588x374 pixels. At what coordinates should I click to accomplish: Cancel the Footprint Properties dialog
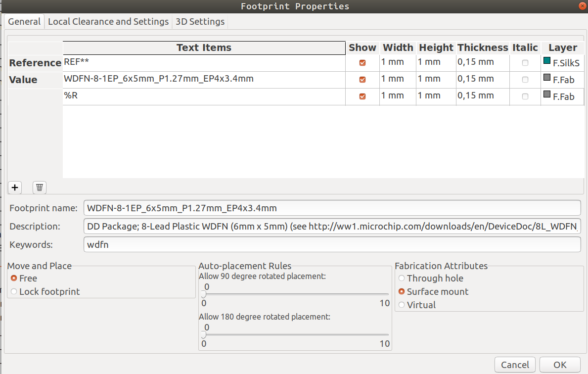515,365
